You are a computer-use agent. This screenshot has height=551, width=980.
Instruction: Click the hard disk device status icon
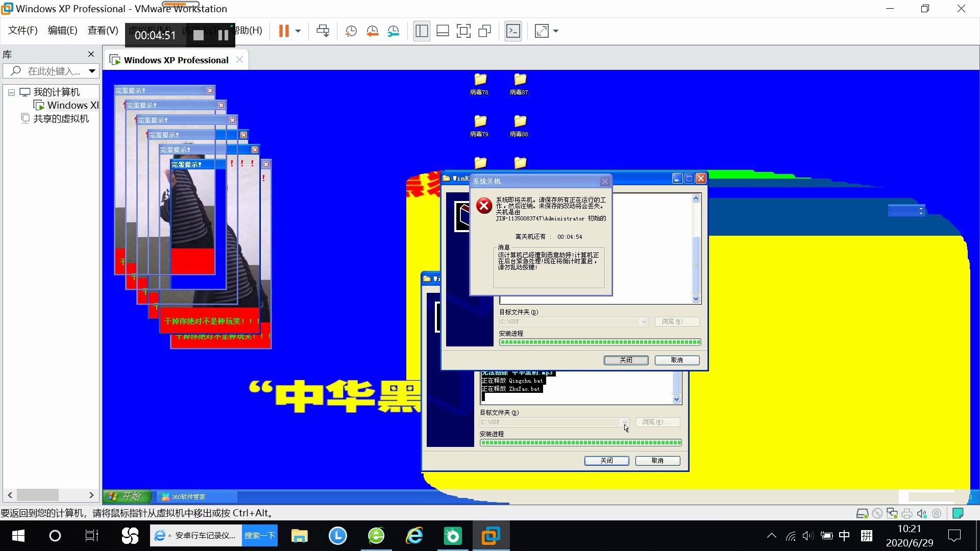[x=862, y=513]
